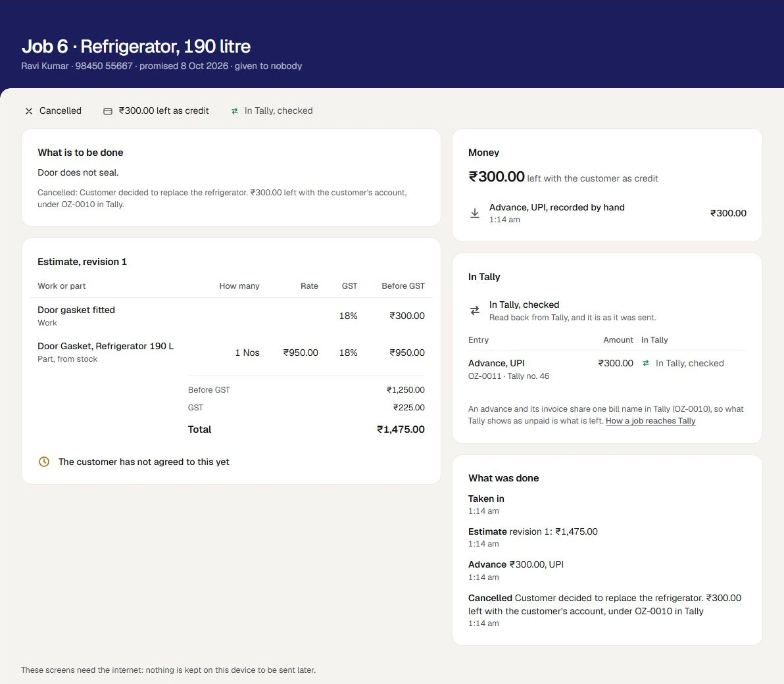Viewport: 784px width, 684px height.
Task: Click the ₹300.00 amount in the Tally table
Action: click(x=616, y=364)
